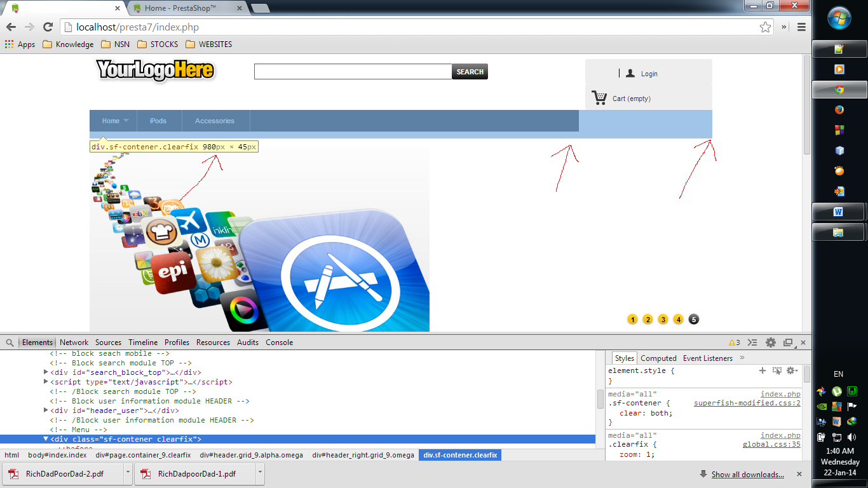The image size is (868, 488).
Task: Go back with browser back arrow
Action: (x=11, y=27)
